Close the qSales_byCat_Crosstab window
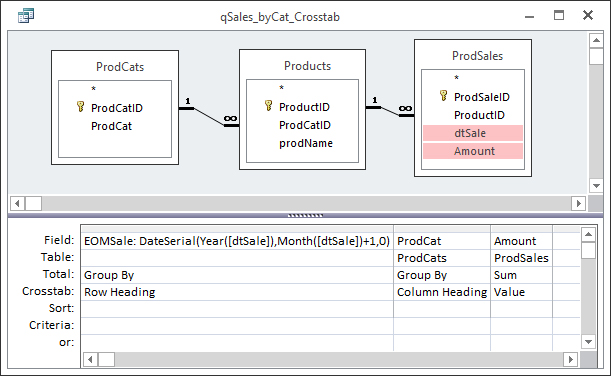This screenshot has height=376, width=611. pyautogui.click(x=588, y=15)
